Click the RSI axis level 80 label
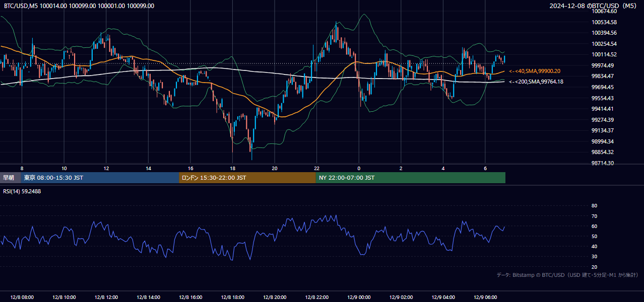Screen dimensions: 644x302 594,206
